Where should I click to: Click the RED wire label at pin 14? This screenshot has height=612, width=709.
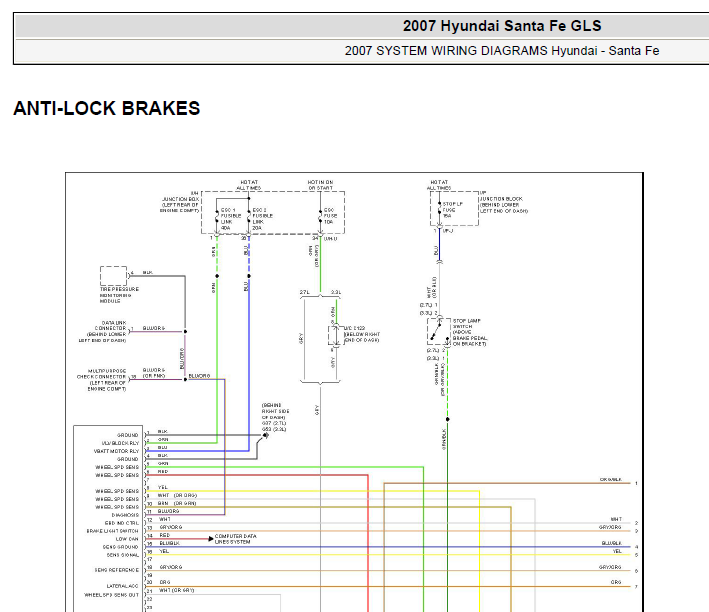(x=165, y=535)
